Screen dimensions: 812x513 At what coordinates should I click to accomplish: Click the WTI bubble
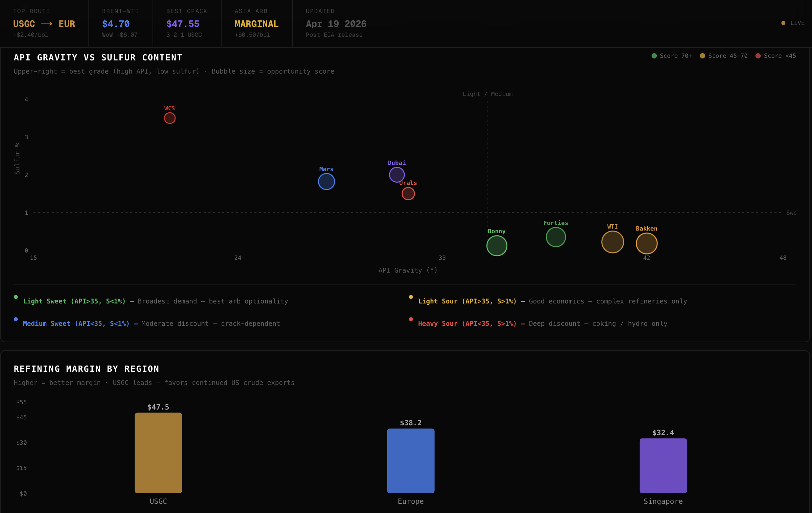coord(612,242)
